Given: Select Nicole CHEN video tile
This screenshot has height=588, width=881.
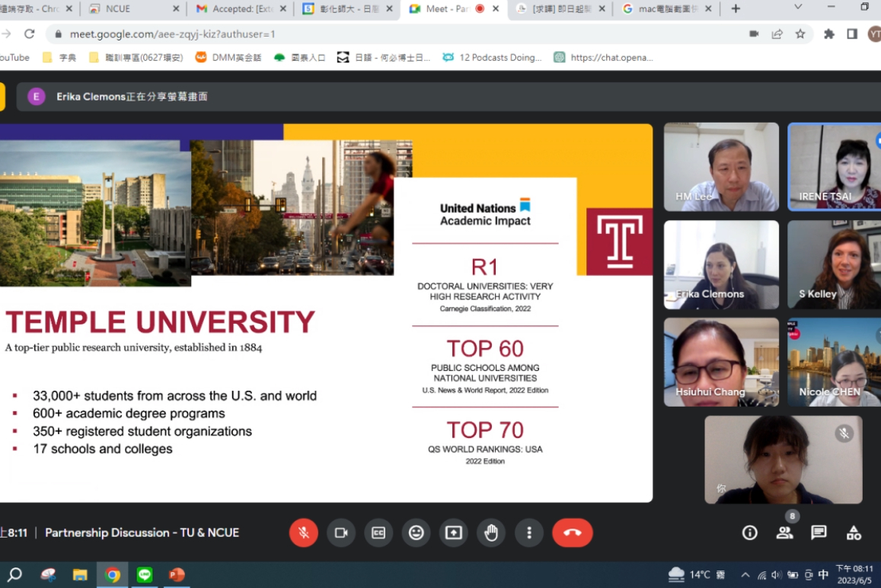Looking at the screenshot, I should coord(835,362).
